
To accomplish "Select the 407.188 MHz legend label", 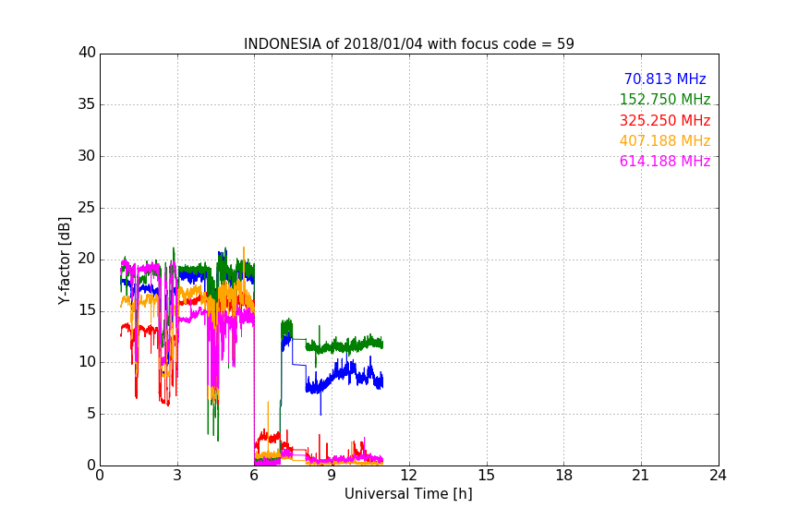I will point(665,140).
